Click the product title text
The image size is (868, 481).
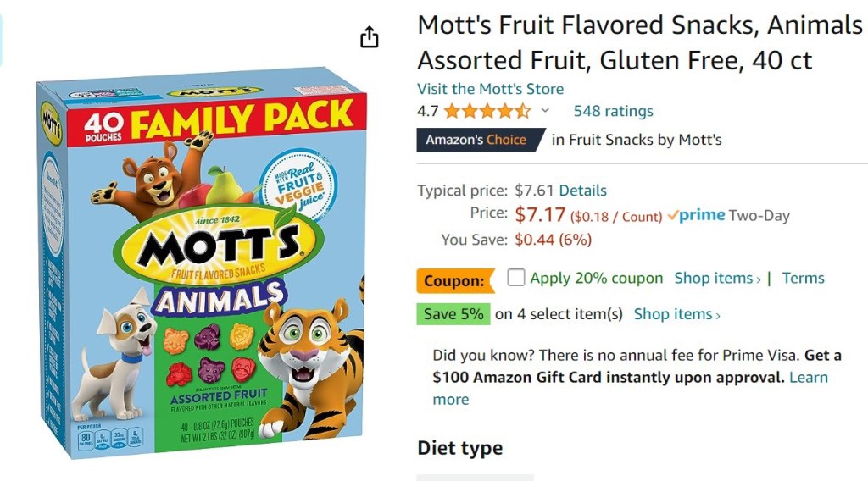tap(639, 42)
